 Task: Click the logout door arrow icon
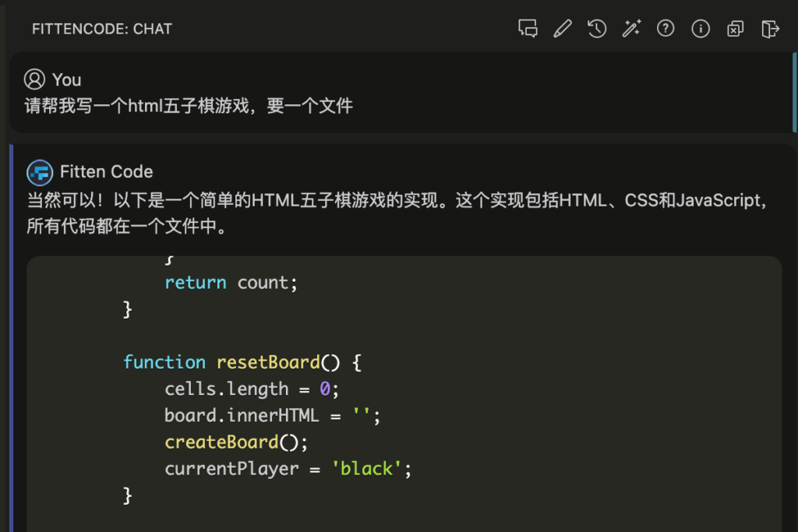[x=770, y=29]
